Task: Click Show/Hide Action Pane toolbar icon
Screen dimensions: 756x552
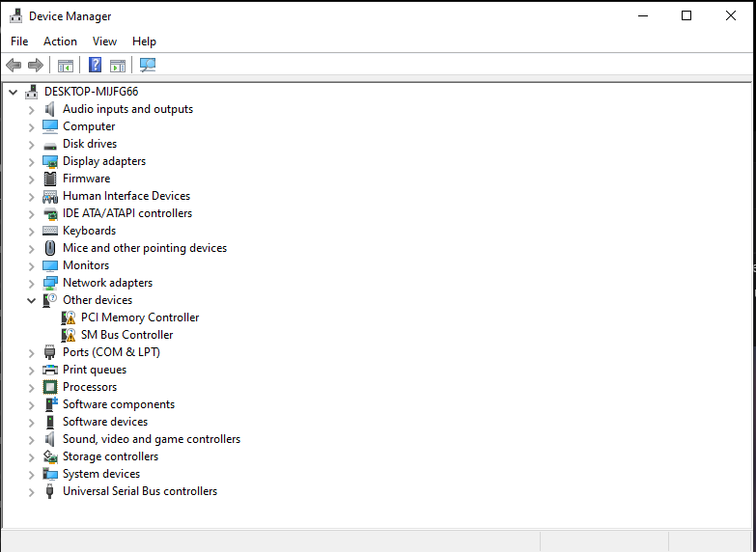Action: pos(117,65)
